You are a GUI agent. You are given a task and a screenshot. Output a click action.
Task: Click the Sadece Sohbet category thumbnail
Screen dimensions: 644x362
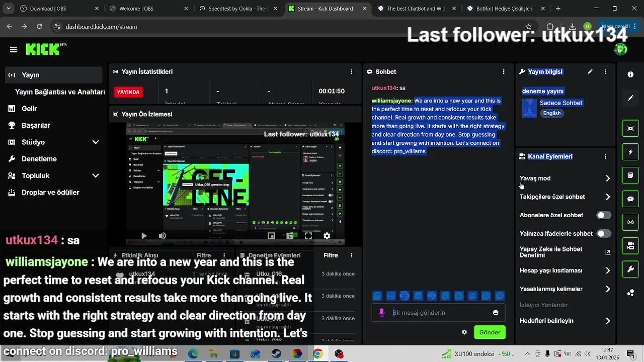click(x=529, y=108)
